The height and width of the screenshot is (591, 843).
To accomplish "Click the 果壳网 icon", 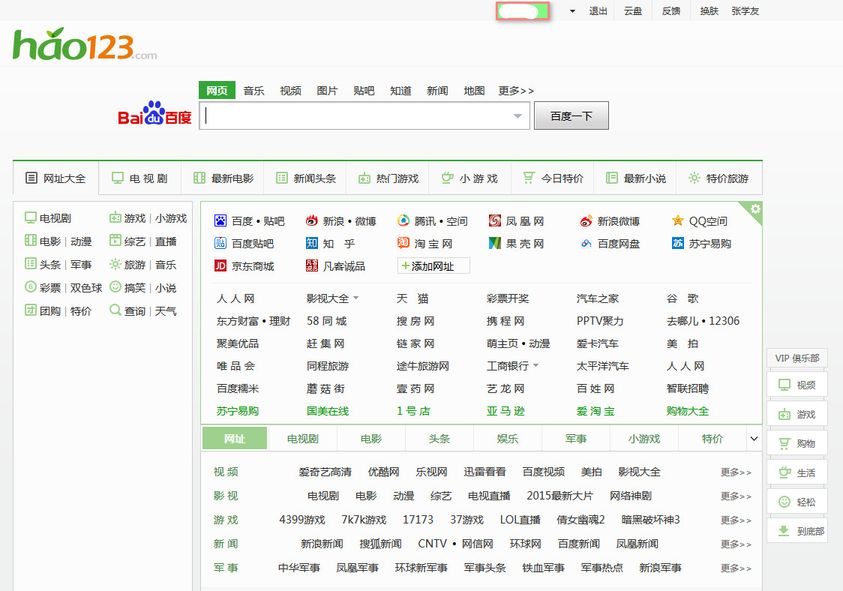I will (495, 244).
